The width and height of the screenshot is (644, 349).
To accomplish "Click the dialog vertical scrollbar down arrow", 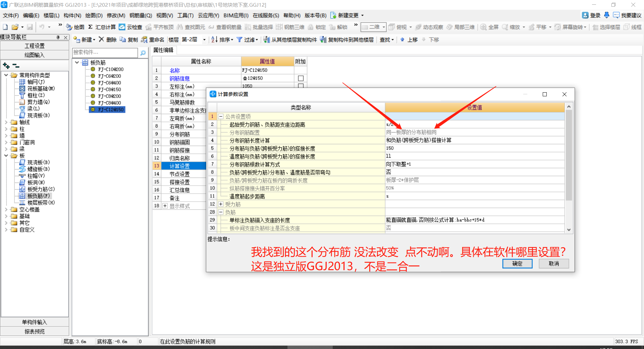I will [569, 230].
